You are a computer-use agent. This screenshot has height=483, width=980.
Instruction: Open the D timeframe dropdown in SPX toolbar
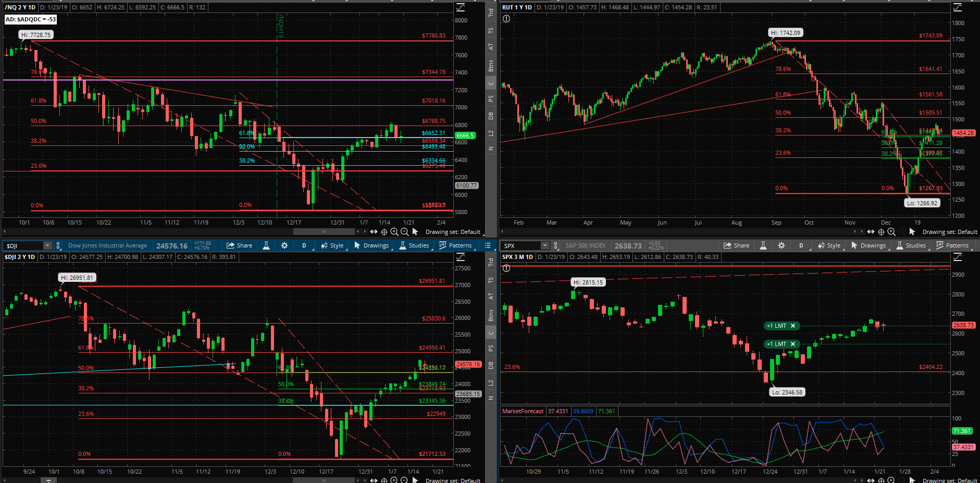click(x=801, y=245)
